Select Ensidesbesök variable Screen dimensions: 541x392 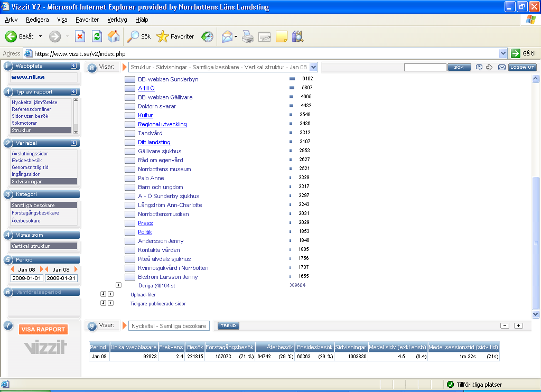[27, 161]
